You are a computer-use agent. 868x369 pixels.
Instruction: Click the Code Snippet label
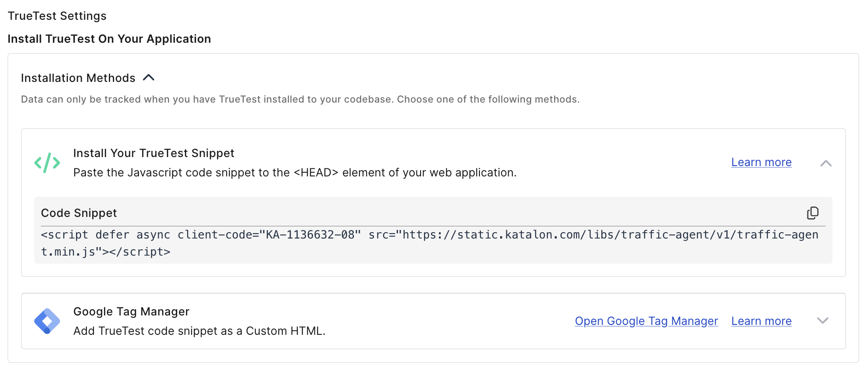coord(79,213)
